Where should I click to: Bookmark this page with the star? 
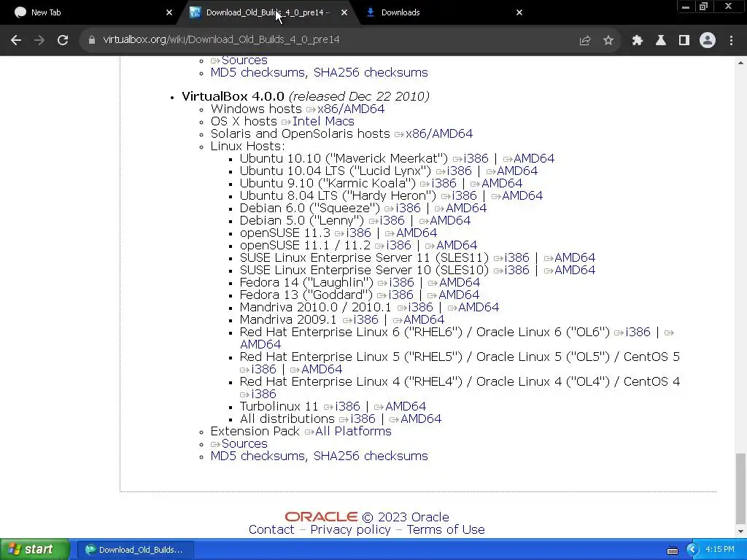pos(608,41)
